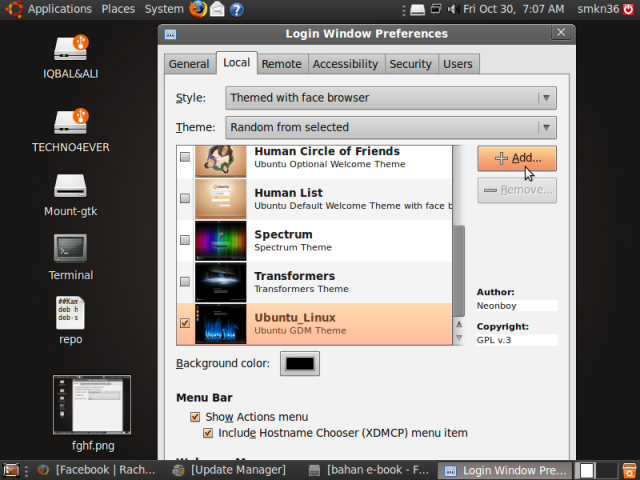This screenshot has width=640, height=480.
Task: Click the Show Desktop icon in bottom panel
Action: click(11, 470)
